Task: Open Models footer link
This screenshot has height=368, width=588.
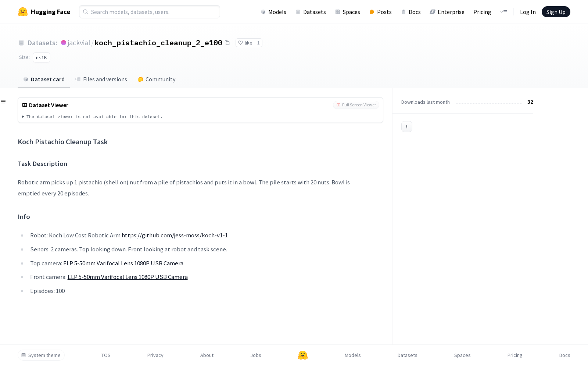Action: (353, 355)
